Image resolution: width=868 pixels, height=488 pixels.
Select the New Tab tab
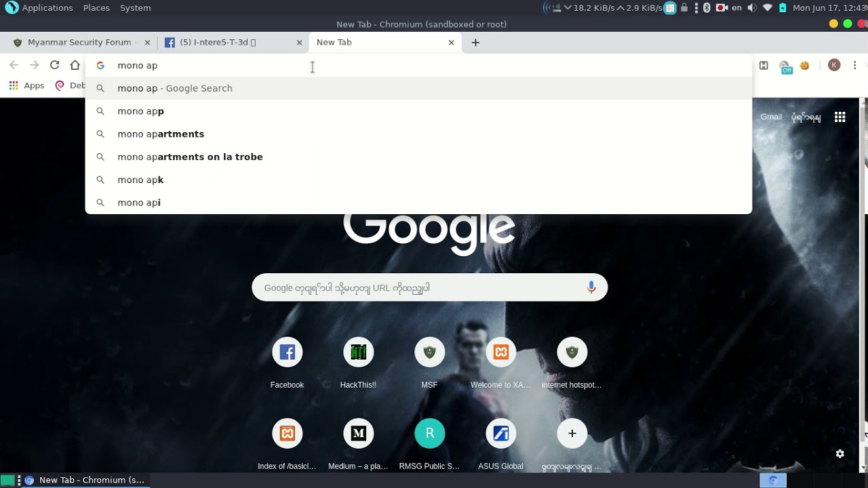(384, 42)
